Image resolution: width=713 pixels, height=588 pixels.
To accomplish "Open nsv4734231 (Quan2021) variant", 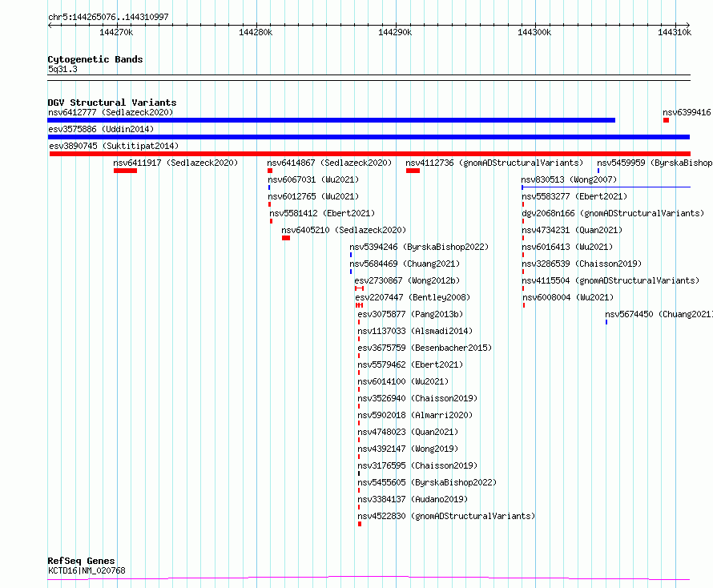I will pyautogui.click(x=572, y=230).
